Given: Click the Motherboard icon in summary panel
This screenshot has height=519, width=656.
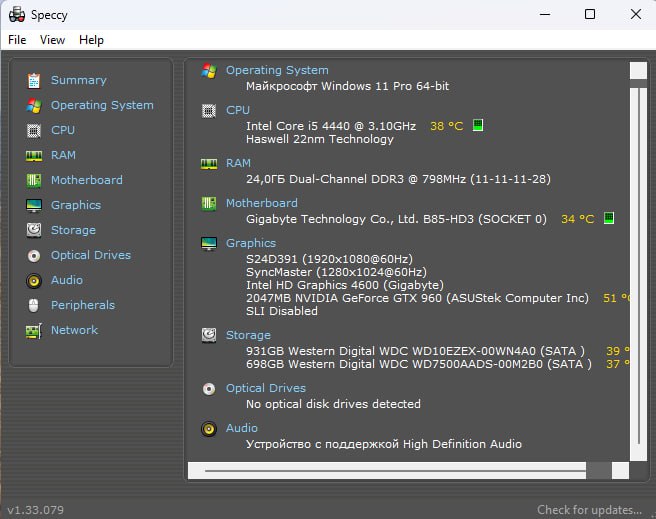Looking at the screenshot, I should click(209, 204).
